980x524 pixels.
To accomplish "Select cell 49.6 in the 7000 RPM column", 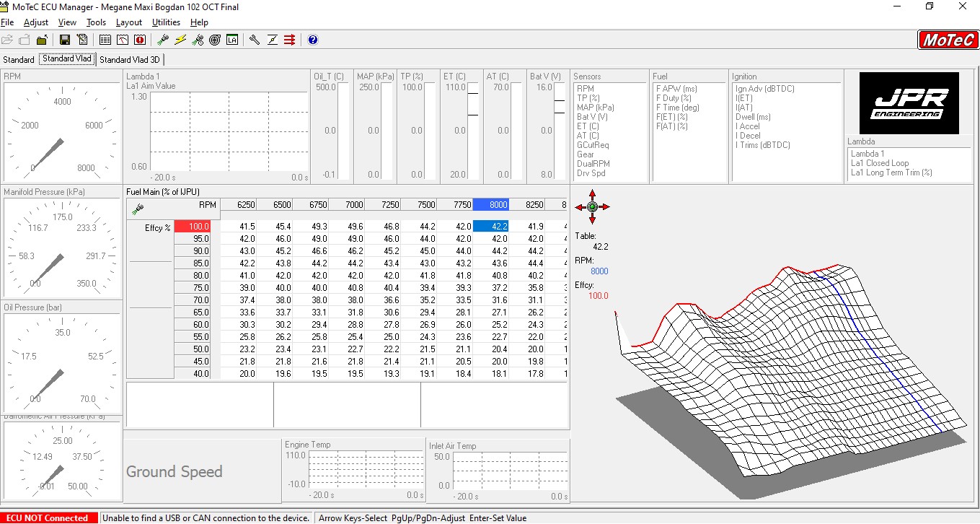I will [346, 227].
